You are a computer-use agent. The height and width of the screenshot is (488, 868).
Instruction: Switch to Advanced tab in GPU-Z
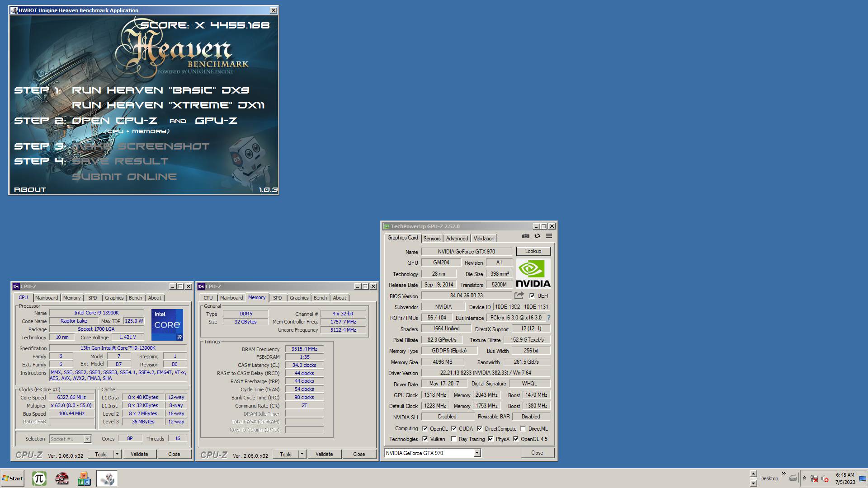457,239
